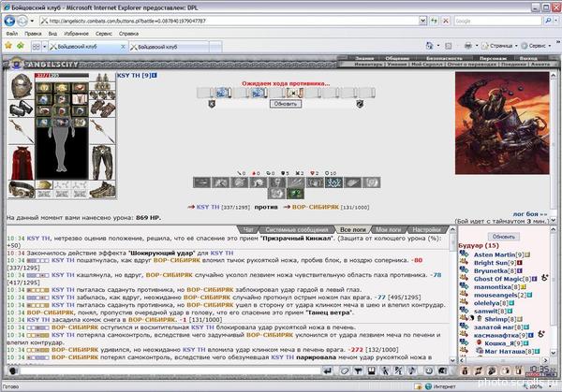Toggle sound with the music note icon
Image resolution: width=562 pixels, height=392 pixels.
pos(412,370)
